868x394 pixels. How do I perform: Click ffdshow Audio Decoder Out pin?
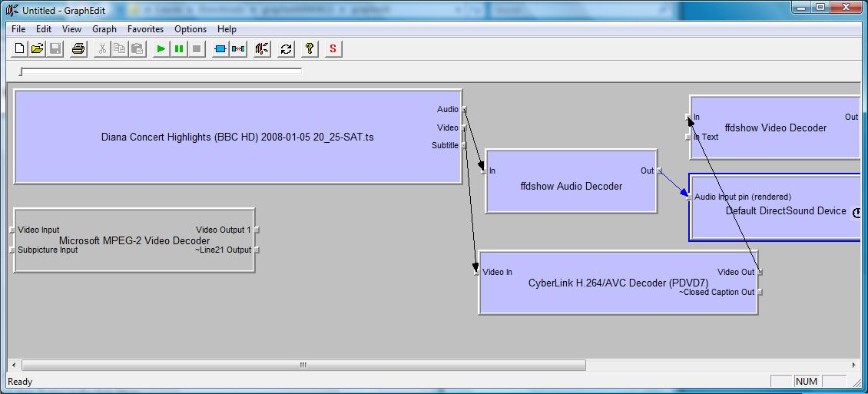(659, 171)
